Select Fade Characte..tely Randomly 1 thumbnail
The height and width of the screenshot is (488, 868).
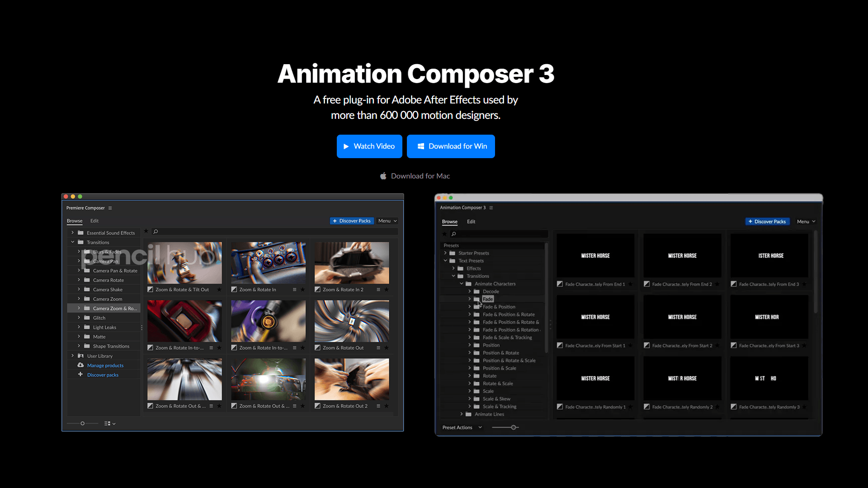(596, 379)
